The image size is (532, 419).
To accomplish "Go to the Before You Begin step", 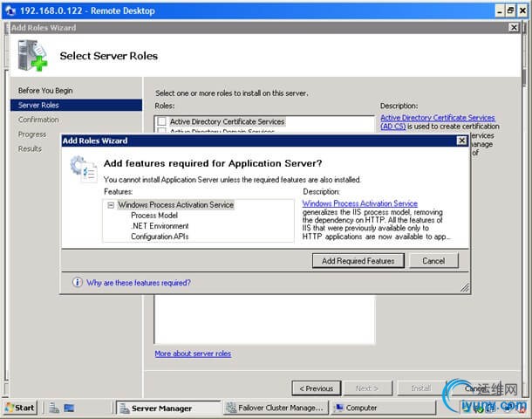I will point(45,90).
